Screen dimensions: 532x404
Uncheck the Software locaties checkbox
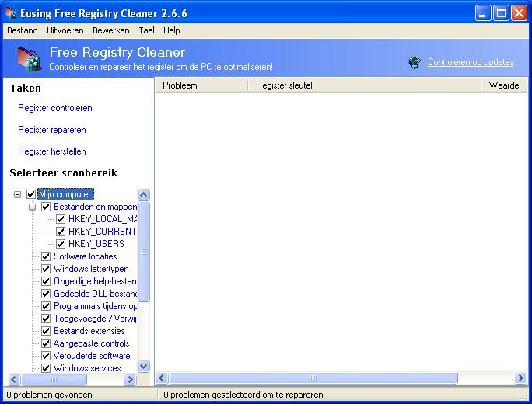(x=46, y=256)
